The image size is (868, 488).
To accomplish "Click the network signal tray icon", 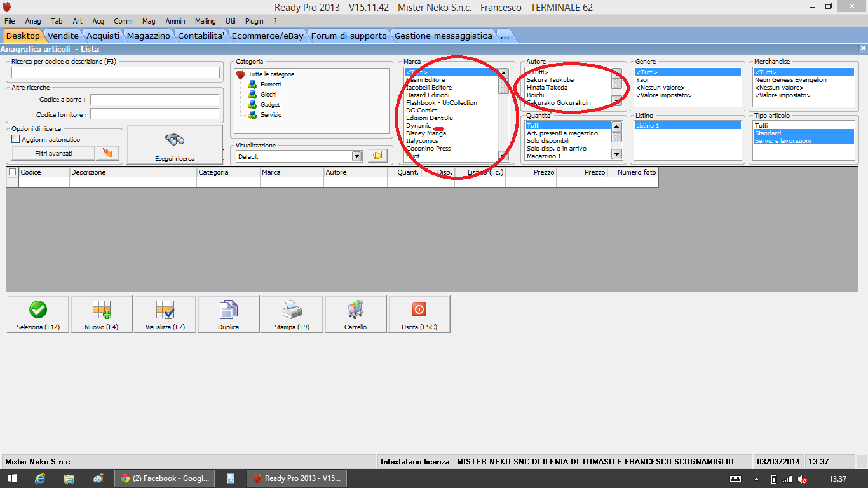I will coord(788,479).
